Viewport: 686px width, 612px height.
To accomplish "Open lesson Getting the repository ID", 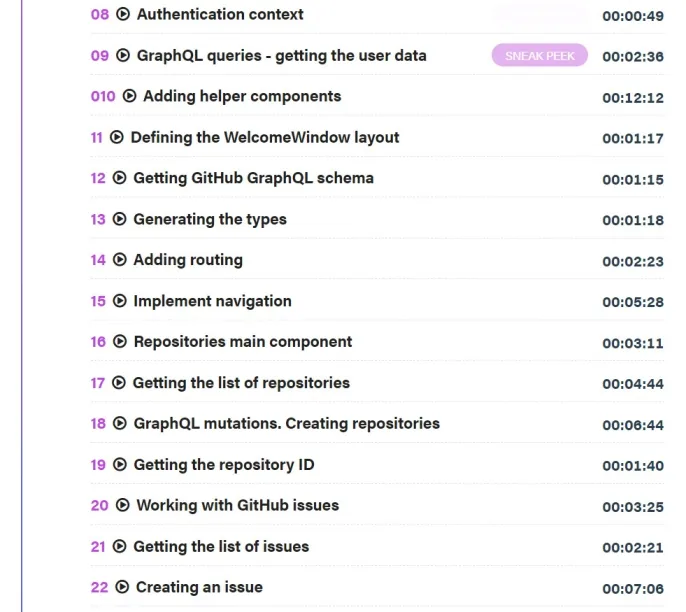I will (224, 465).
